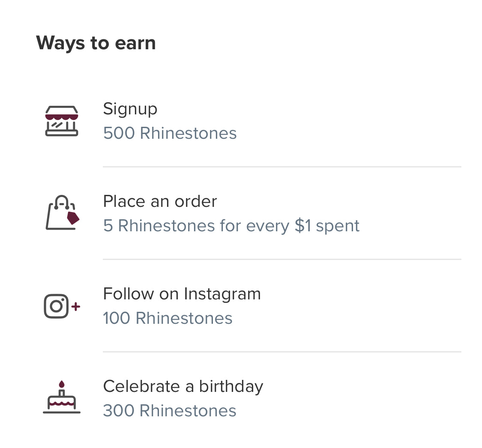
Task: Click the Ways to earn heading
Action: click(96, 43)
